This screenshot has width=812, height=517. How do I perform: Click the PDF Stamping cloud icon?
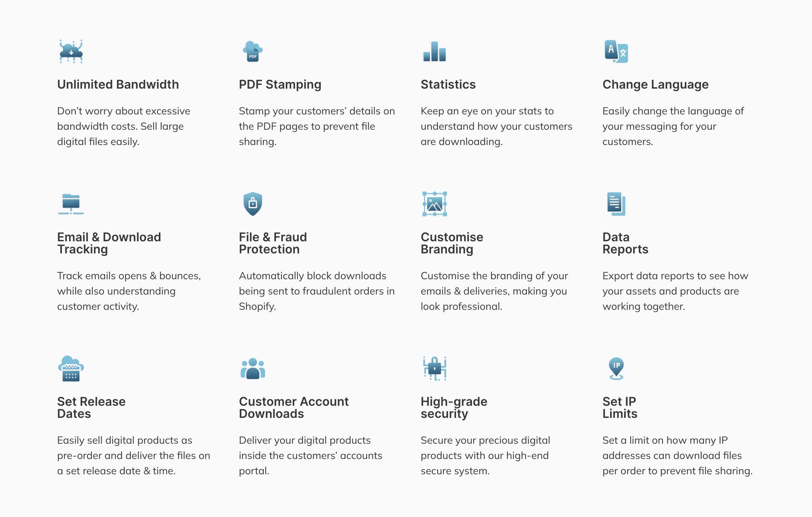point(253,51)
